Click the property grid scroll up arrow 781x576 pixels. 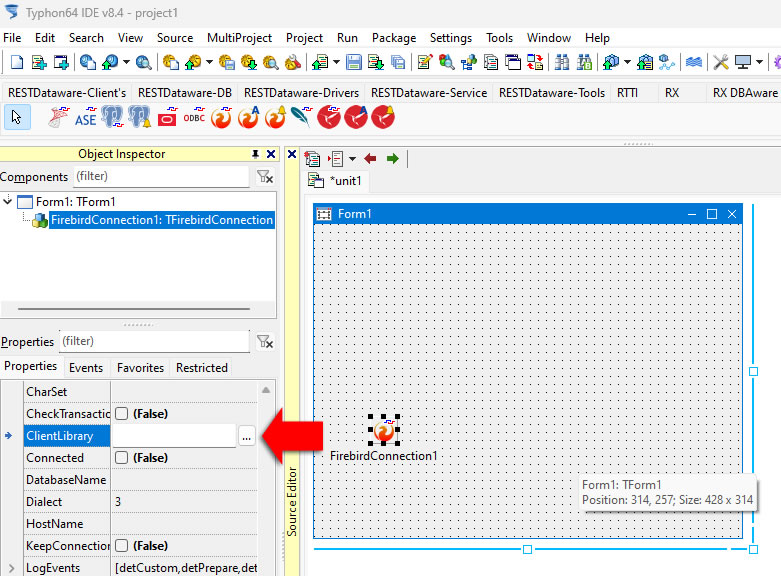(x=266, y=391)
